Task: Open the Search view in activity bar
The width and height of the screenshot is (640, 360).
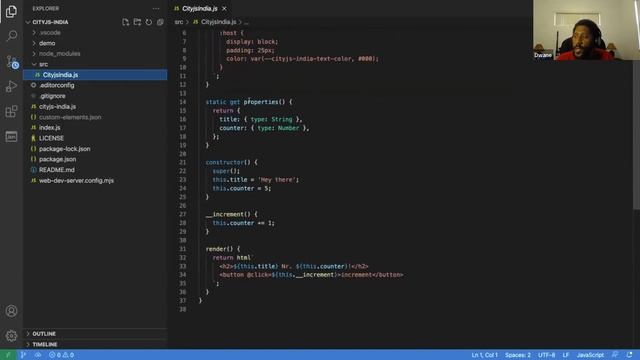Action: point(11,36)
